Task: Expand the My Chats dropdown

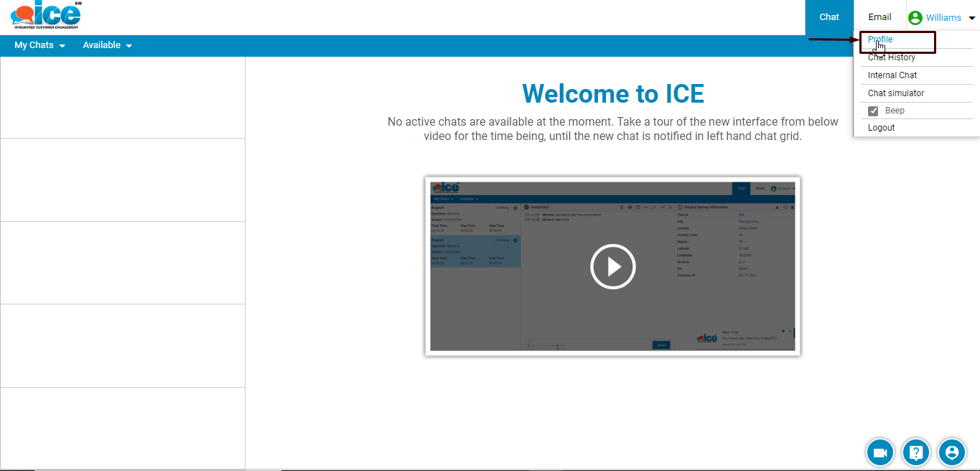Action: coord(39,45)
